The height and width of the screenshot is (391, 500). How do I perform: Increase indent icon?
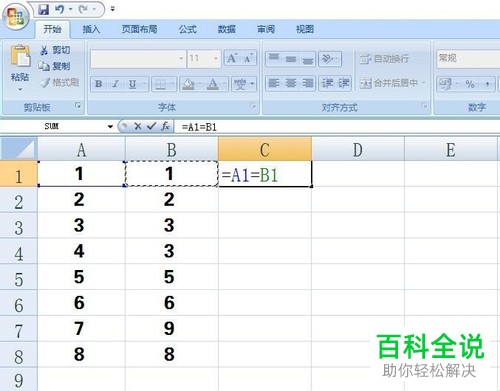(x=344, y=83)
